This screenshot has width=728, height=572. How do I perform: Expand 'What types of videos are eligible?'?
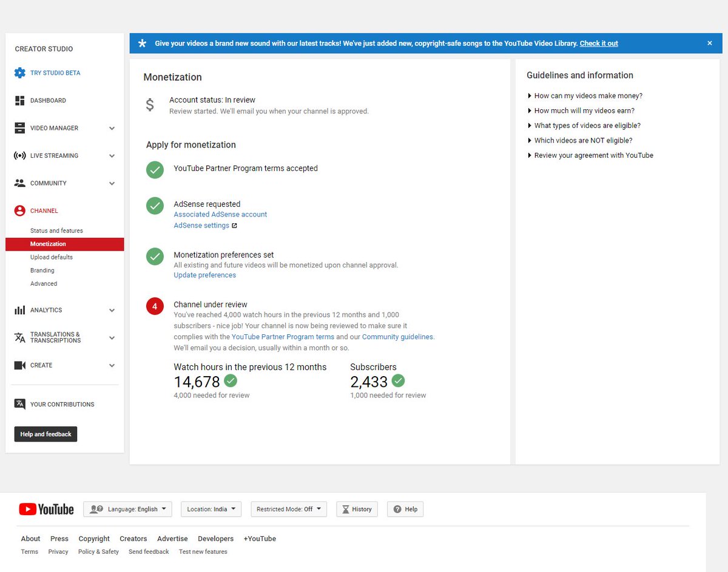tap(584, 126)
